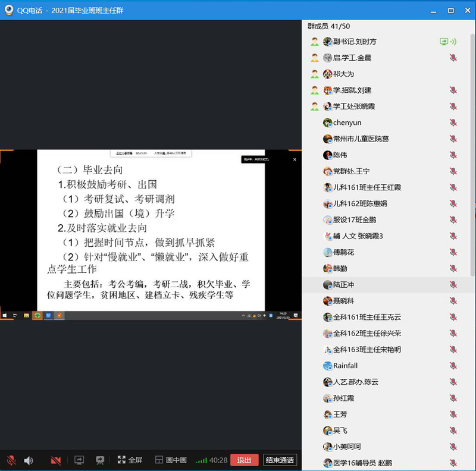Click the avatar of member Rainfall
The image size is (476, 471).
327,366
